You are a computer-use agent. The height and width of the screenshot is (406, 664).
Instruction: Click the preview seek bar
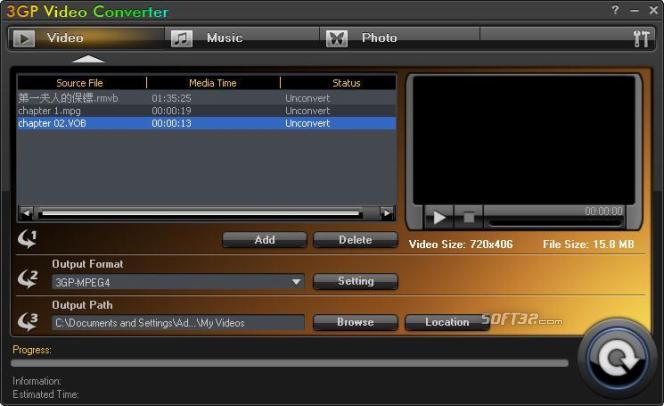[556, 222]
